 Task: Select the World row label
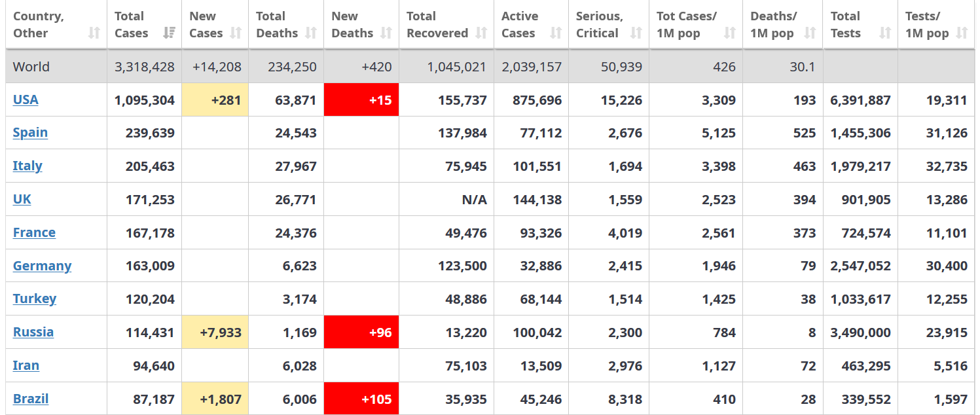coord(31,67)
